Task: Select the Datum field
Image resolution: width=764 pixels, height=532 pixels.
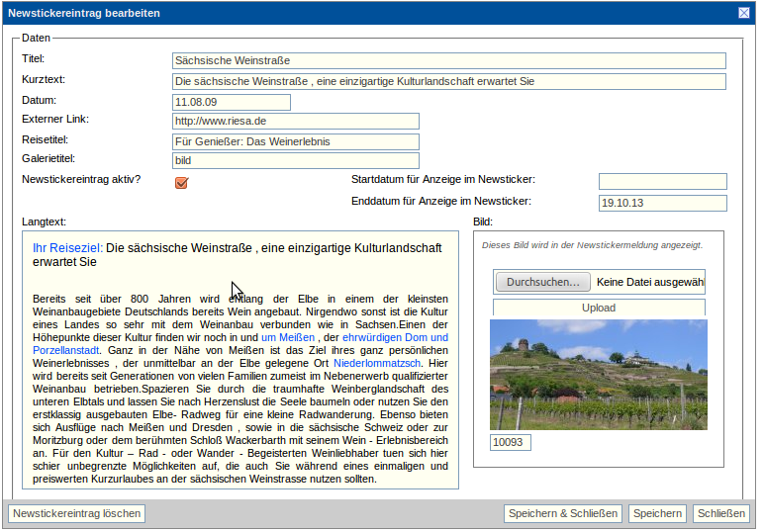Action: pos(231,102)
